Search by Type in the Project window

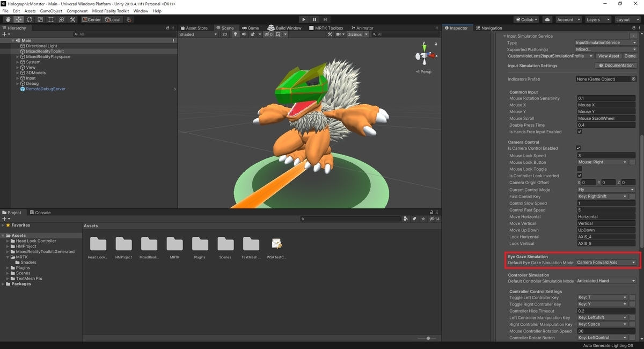coord(405,219)
